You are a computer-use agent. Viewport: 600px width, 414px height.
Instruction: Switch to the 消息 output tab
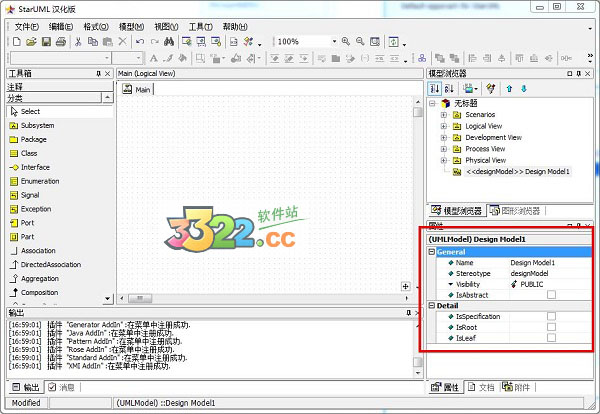(x=62, y=387)
